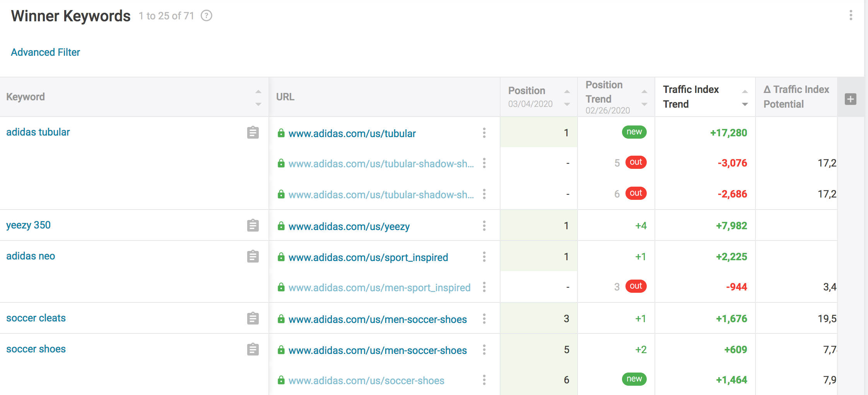Viewport: 868px width, 395px height.
Task: Open URL options for the soccer cleats men-soccer-shoes URL
Action: (x=484, y=319)
